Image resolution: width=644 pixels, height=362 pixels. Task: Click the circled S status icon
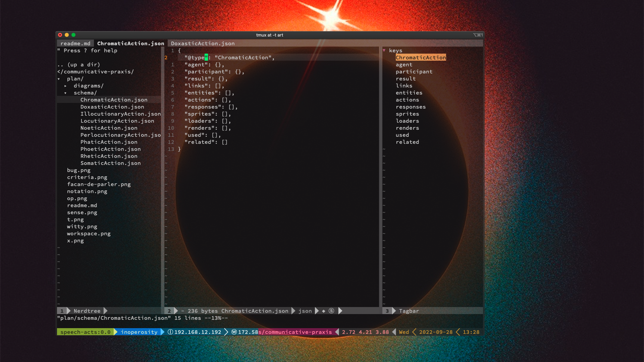coord(331,311)
